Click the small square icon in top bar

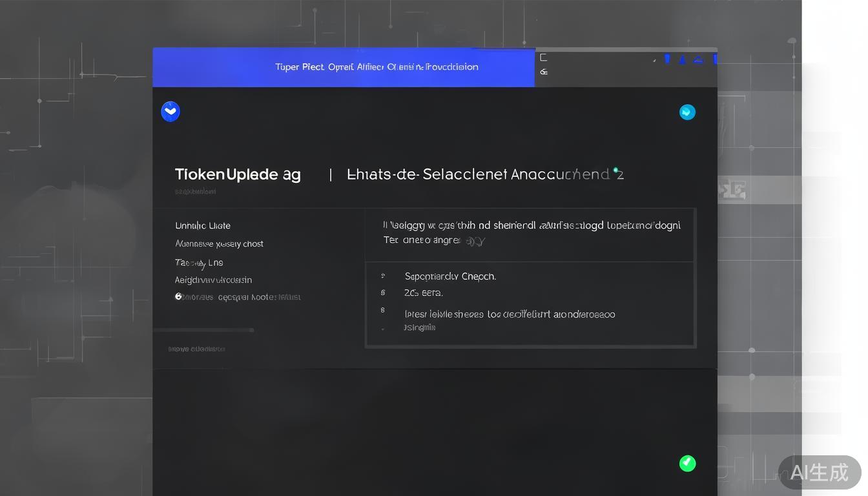point(543,57)
